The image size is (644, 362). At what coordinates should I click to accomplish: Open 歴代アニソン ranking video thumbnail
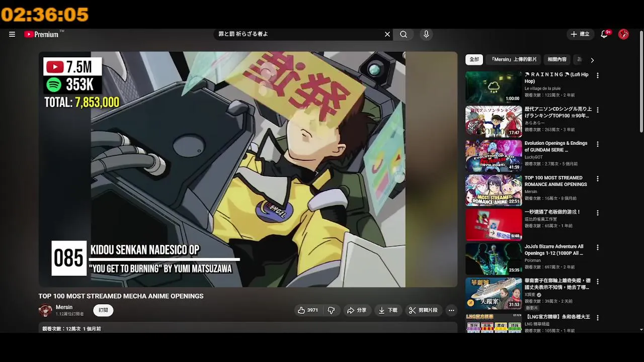tap(494, 122)
